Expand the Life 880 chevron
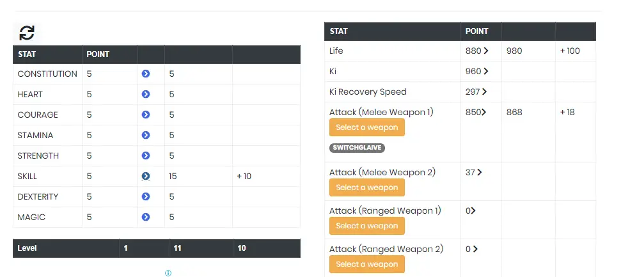This screenshot has height=277, width=644. pos(486,51)
